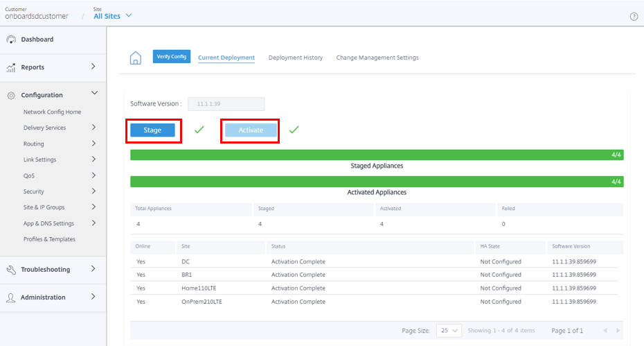Click Activation Complete status for DC
644x346 pixels.
coord(298,261)
